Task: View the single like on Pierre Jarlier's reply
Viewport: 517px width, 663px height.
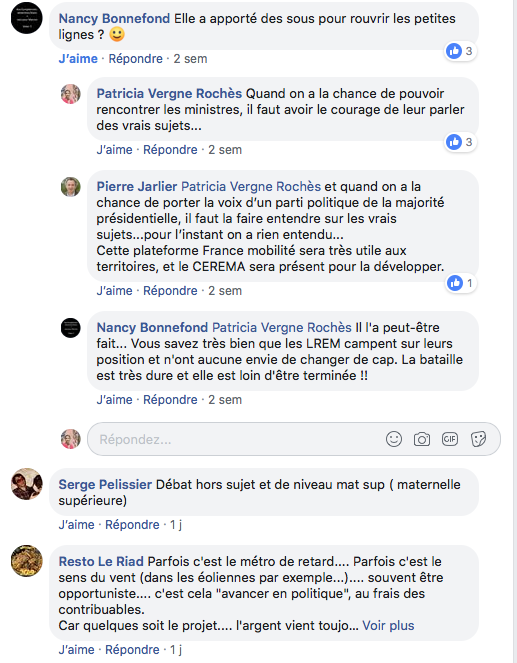Action: point(461,283)
